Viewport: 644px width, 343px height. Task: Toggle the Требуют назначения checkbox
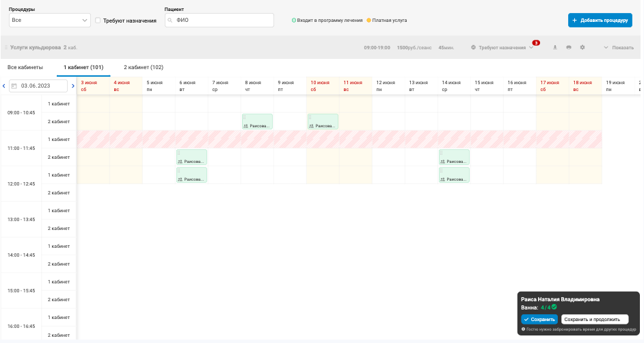pyautogui.click(x=98, y=20)
